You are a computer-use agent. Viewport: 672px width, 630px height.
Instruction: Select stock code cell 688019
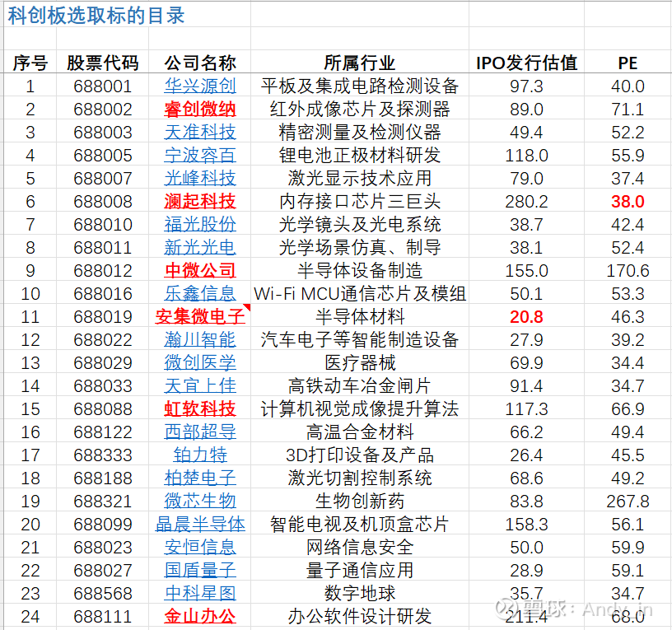tap(102, 317)
